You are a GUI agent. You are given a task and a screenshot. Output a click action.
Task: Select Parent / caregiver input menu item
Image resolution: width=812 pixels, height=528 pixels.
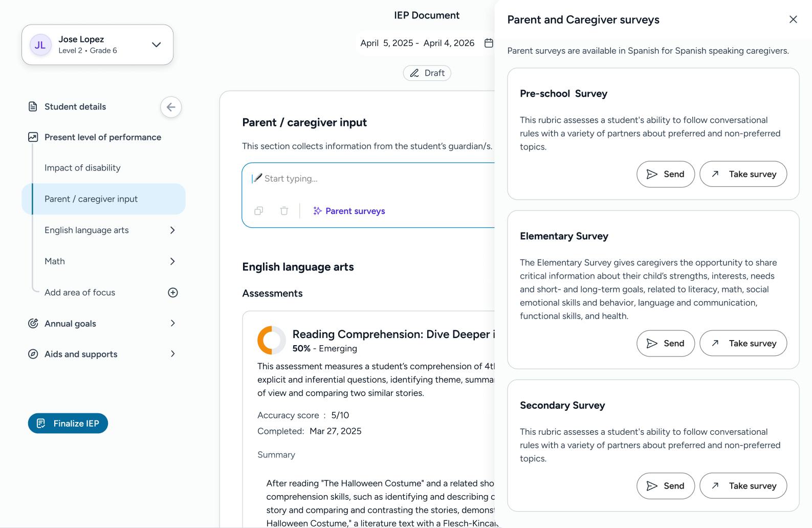coord(91,199)
